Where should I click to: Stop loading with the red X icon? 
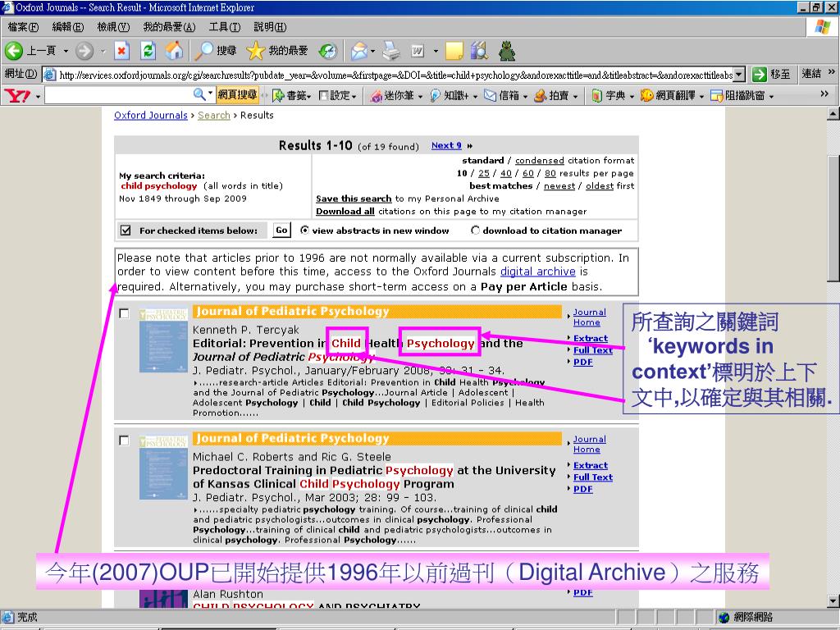(121, 51)
